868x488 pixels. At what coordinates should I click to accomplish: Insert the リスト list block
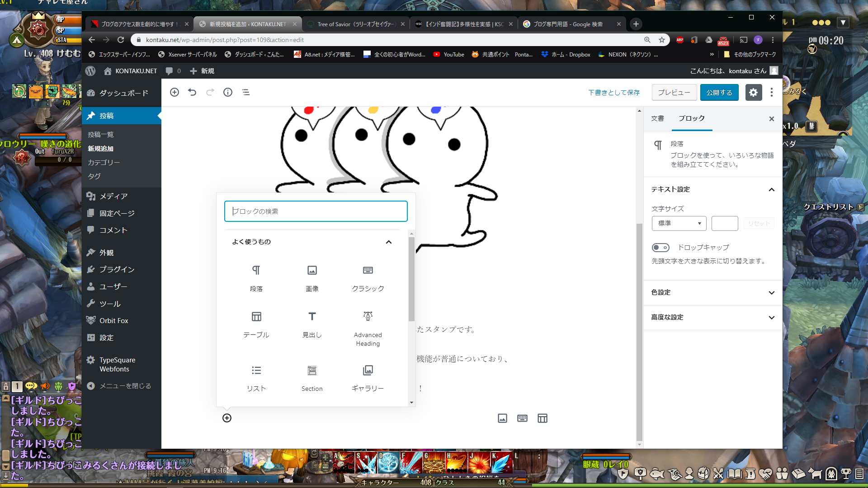(x=256, y=379)
